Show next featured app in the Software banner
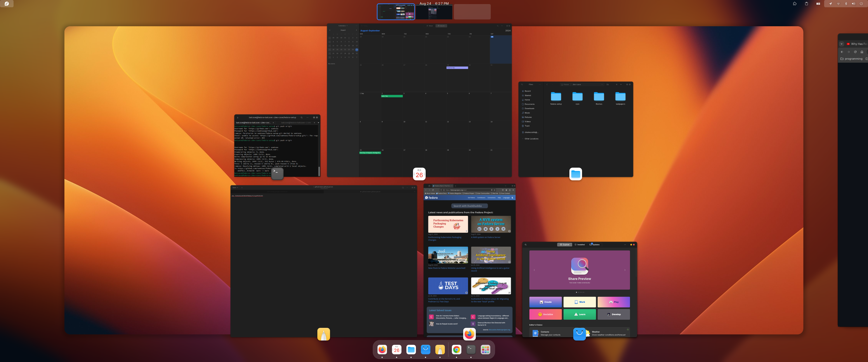 coord(625,270)
